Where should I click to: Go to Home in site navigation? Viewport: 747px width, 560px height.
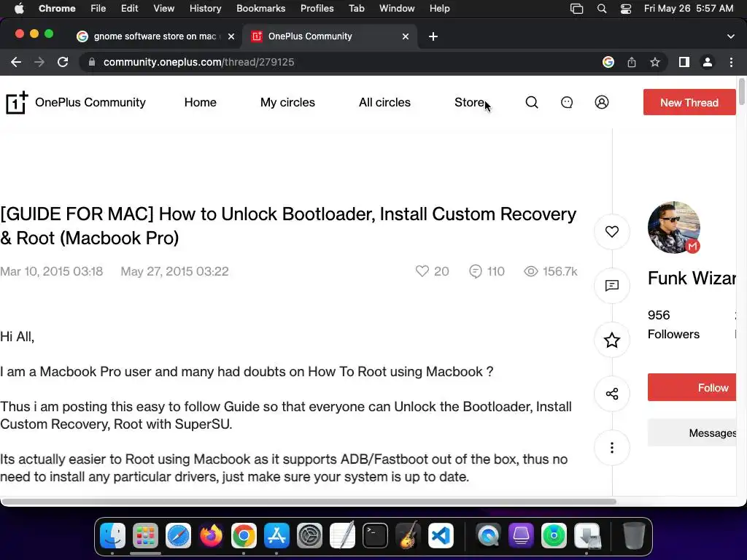[200, 102]
